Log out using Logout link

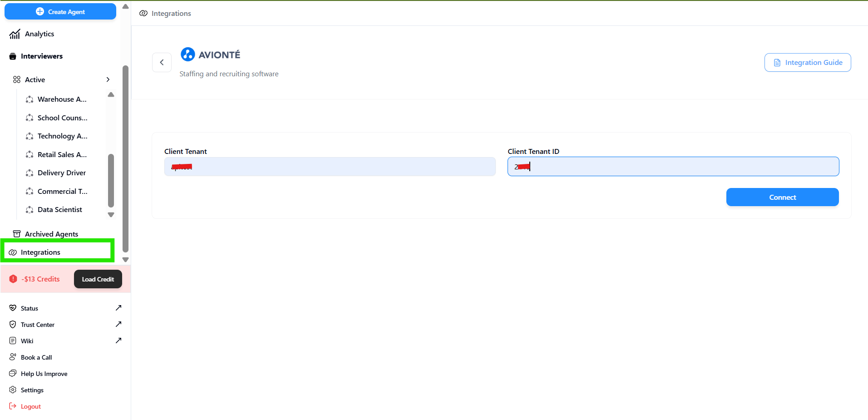point(30,406)
